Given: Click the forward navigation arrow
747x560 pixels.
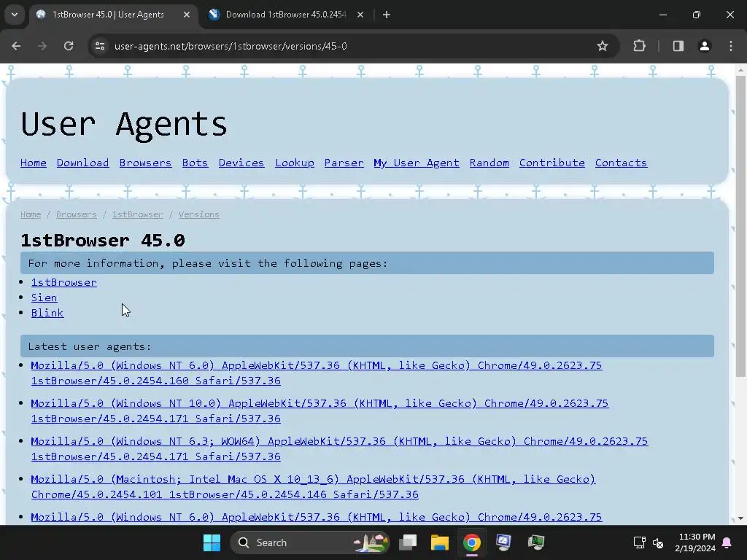Looking at the screenshot, I should click(42, 46).
